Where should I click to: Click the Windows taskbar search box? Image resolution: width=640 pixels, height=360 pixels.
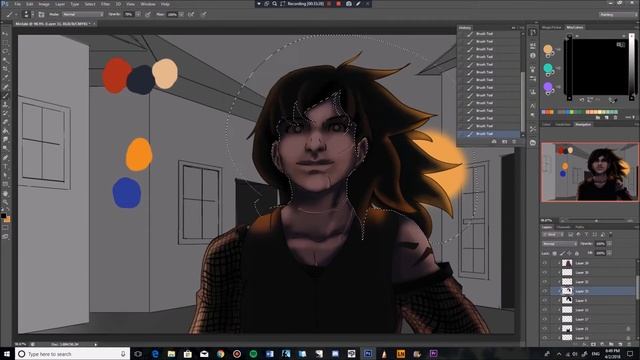pos(73,354)
